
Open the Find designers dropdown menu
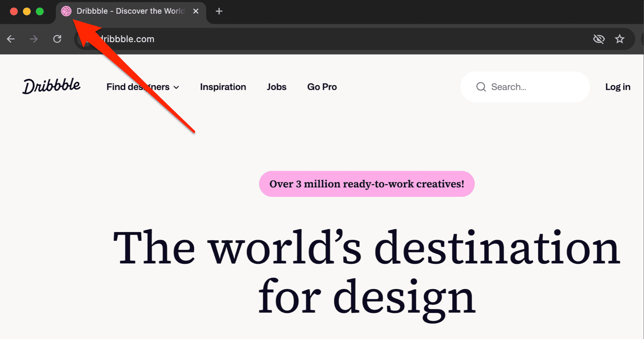click(x=138, y=87)
